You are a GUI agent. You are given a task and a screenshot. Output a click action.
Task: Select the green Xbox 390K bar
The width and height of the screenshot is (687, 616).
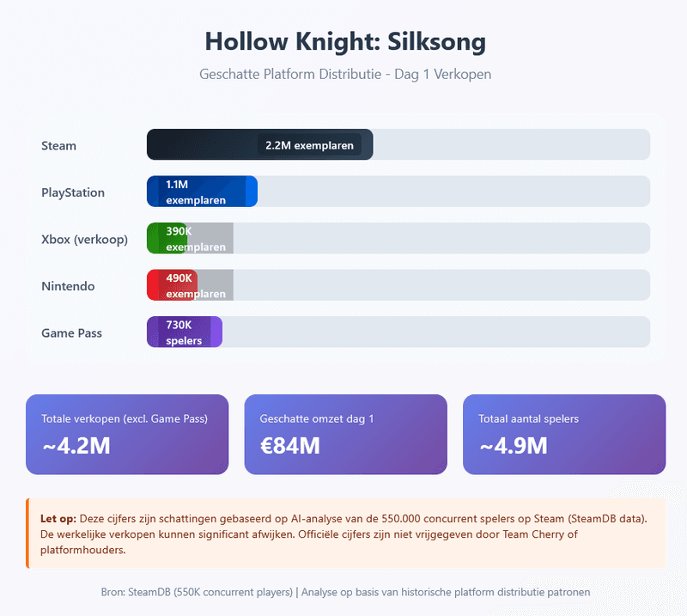coord(165,238)
